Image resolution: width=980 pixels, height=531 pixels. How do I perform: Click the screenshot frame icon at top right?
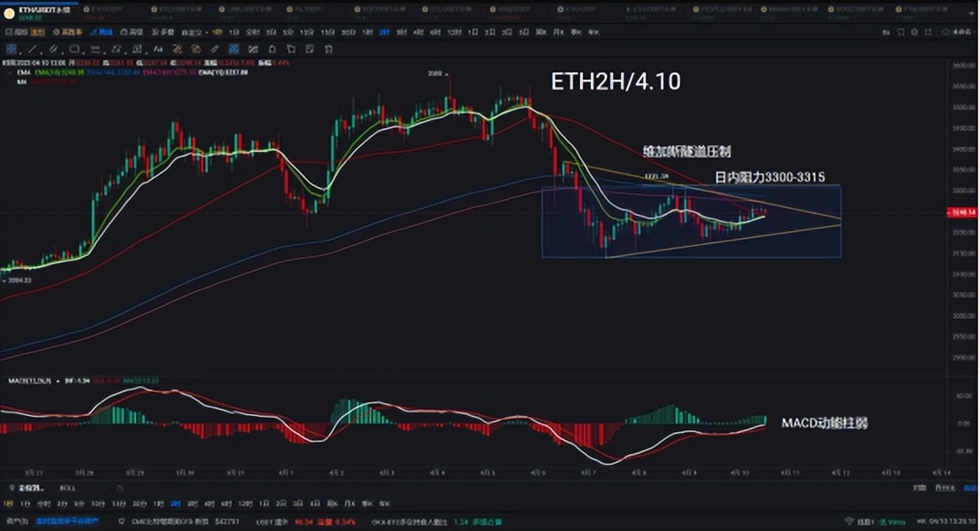pyautogui.click(x=900, y=32)
